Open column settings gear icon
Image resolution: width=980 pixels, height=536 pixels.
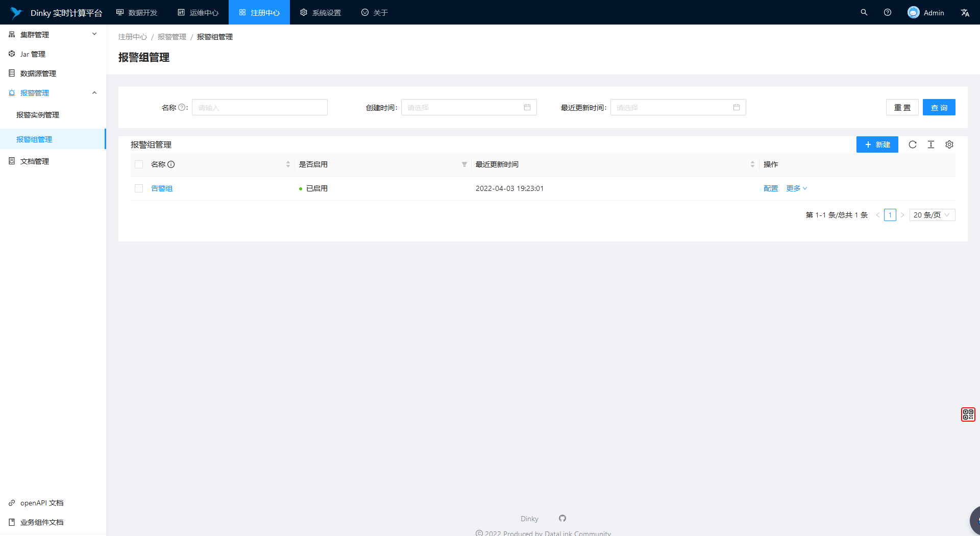(949, 144)
